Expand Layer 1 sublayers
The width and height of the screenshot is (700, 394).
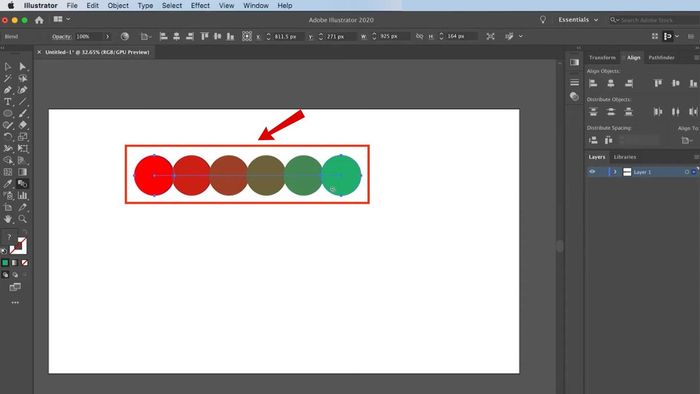(615, 172)
